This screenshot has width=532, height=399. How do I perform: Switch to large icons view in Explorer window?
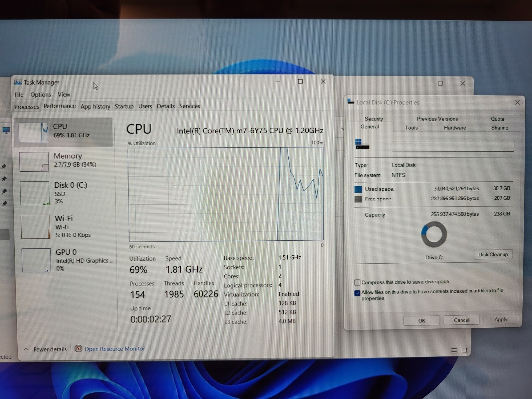click(x=465, y=350)
